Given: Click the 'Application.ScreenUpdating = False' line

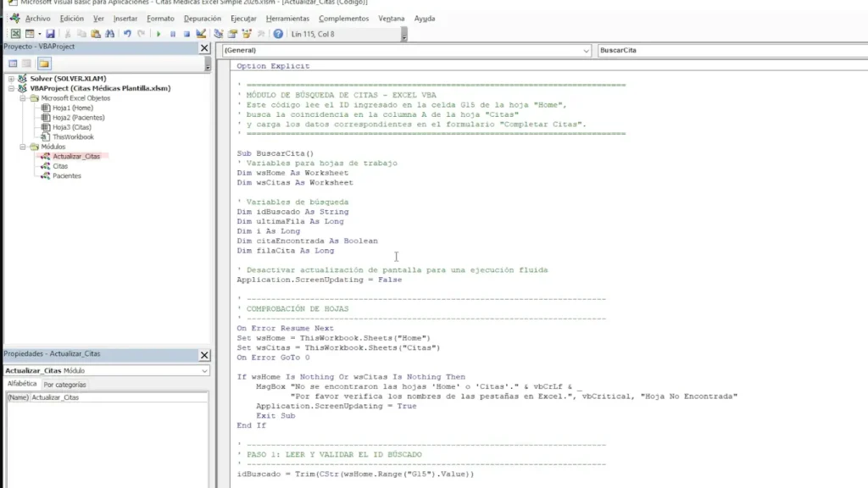Looking at the screenshot, I should (x=320, y=280).
